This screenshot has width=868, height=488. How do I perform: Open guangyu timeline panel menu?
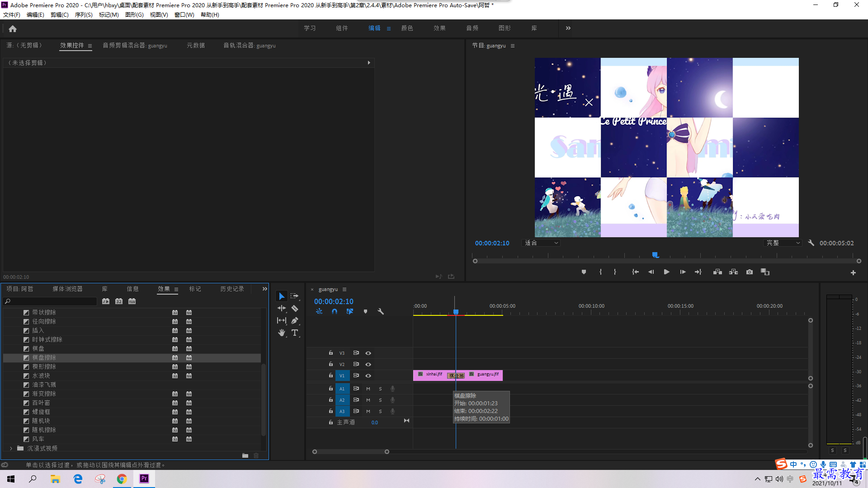pyautogui.click(x=344, y=289)
